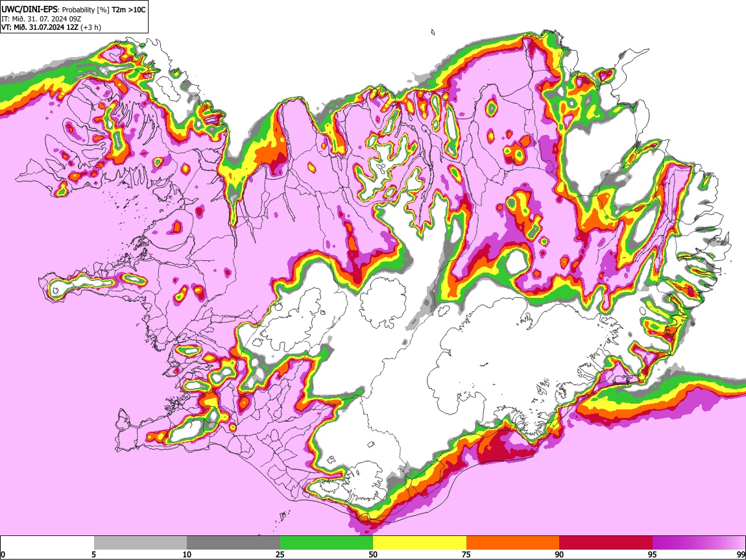Click the dark gray 10–25% legend band

click(x=234, y=543)
